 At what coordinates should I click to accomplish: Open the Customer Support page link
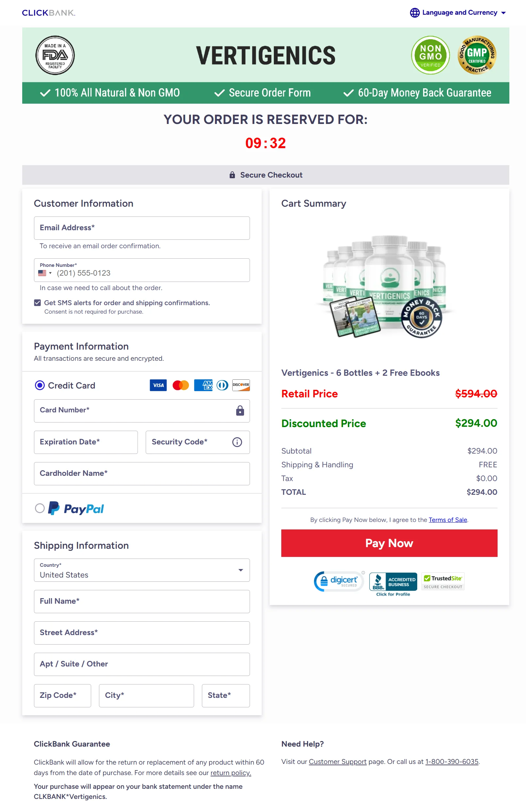(x=337, y=762)
